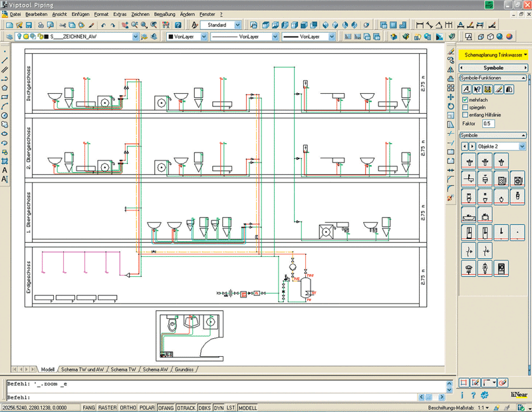Enable the 'spiegeln' checkbox
The image size is (532, 412).
pos(465,106)
